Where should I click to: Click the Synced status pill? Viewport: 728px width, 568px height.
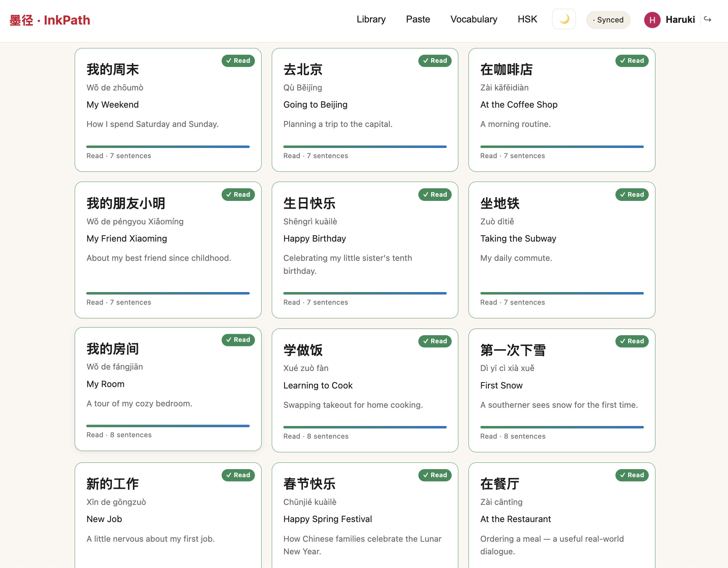click(608, 20)
